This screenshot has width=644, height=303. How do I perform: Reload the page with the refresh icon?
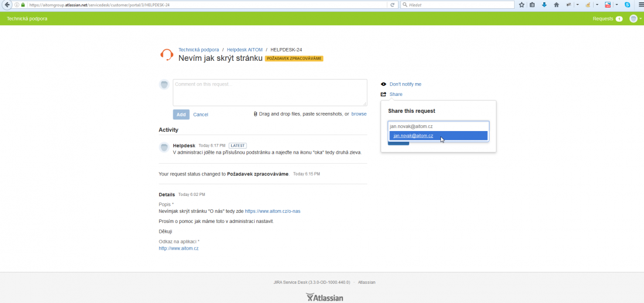tap(392, 5)
